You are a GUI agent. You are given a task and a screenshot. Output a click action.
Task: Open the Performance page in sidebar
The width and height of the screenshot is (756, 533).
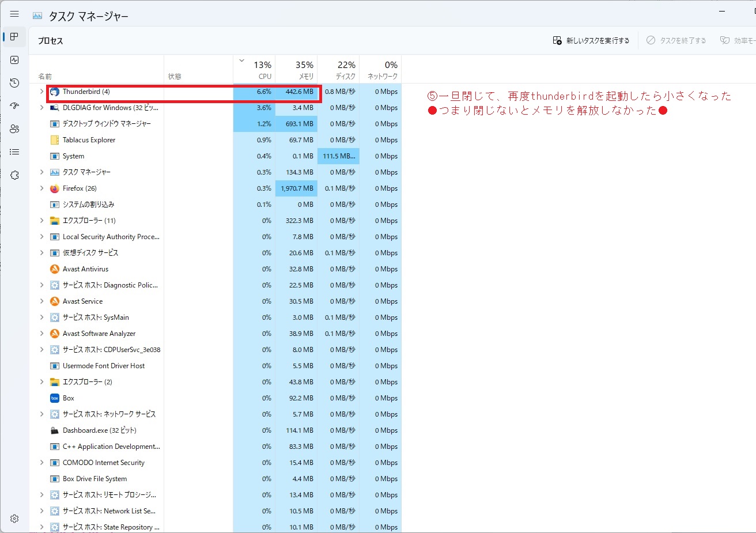pos(14,60)
